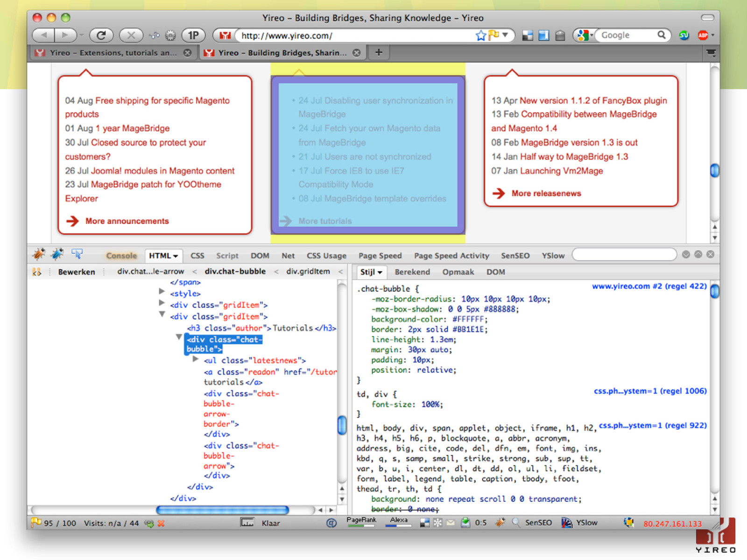The height and width of the screenshot is (560, 747).
Task: Click the #FFFFFF background-color value
Action: point(469,320)
